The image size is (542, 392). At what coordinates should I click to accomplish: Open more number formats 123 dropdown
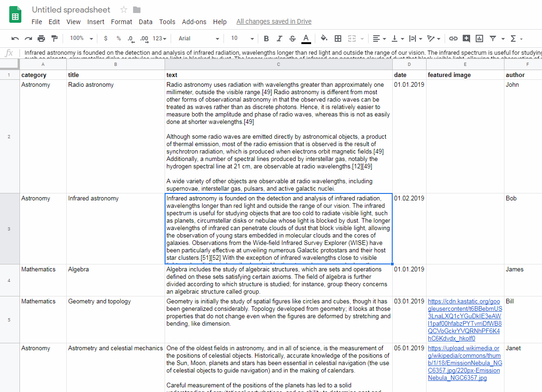tap(159, 39)
